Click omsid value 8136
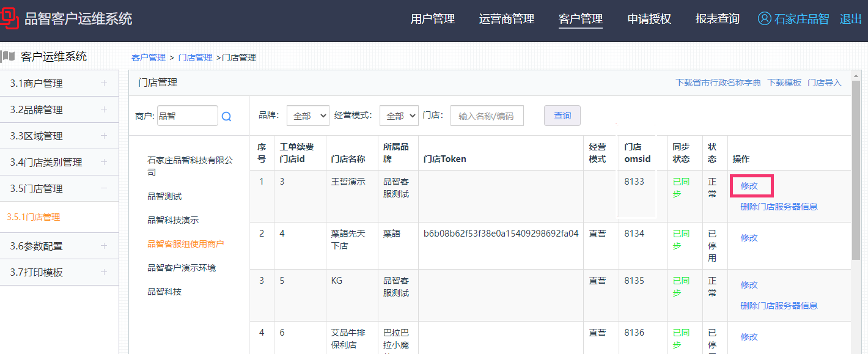Screen dimensions: 868x354 tap(634, 333)
